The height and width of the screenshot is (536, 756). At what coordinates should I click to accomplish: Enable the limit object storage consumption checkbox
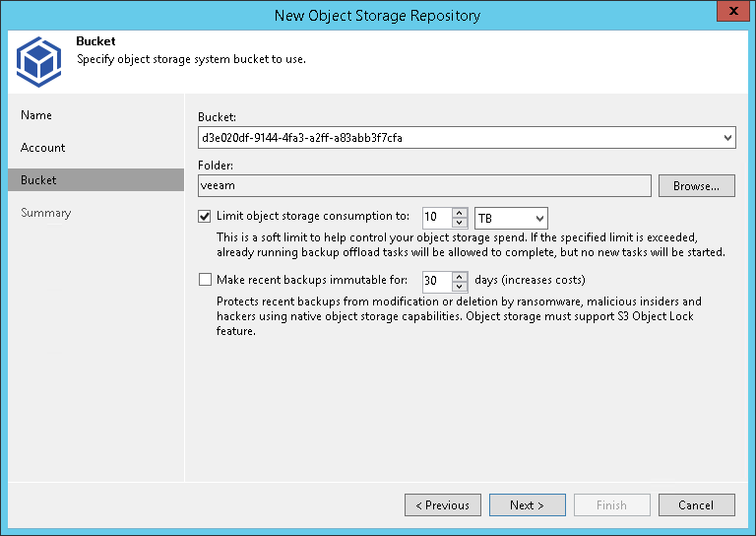click(205, 217)
